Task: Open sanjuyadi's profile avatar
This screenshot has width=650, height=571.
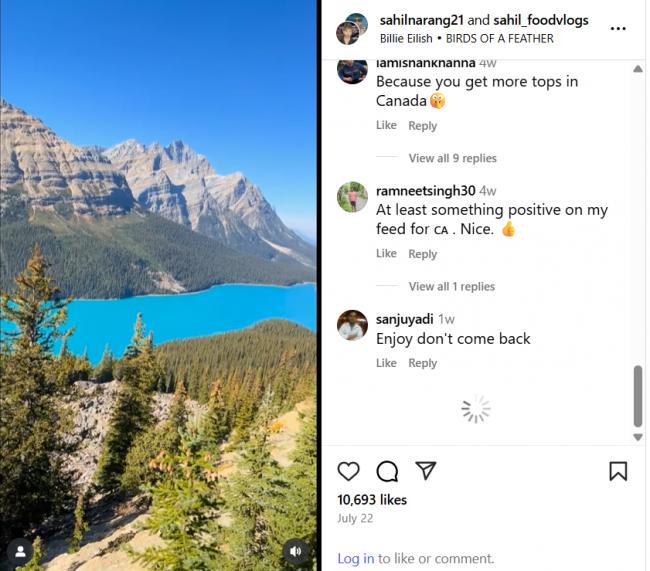Action: [x=352, y=325]
